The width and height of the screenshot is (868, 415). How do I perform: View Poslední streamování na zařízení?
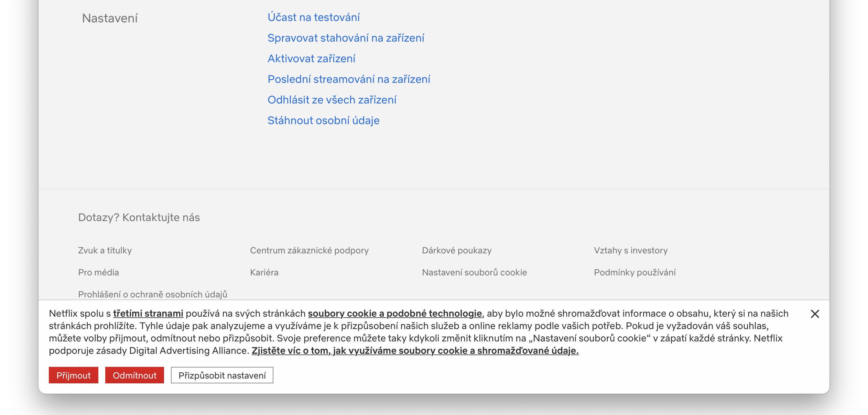tap(349, 79)
